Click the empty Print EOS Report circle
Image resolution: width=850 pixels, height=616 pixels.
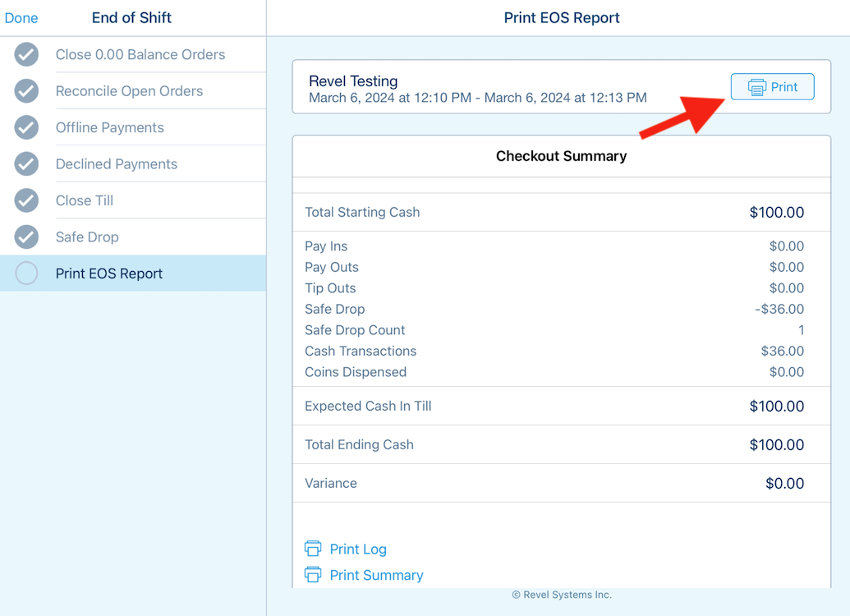(x=26, y=274)
